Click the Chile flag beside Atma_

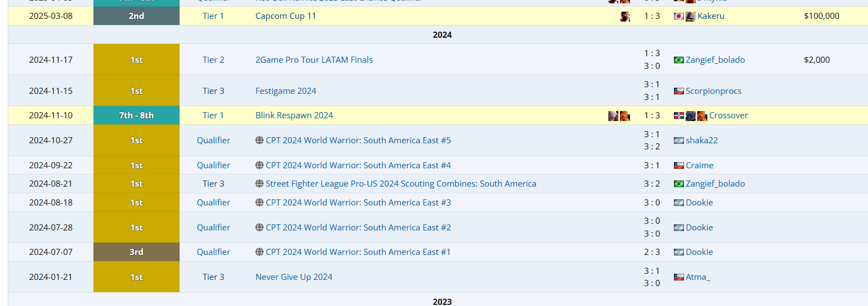point(678,277)
